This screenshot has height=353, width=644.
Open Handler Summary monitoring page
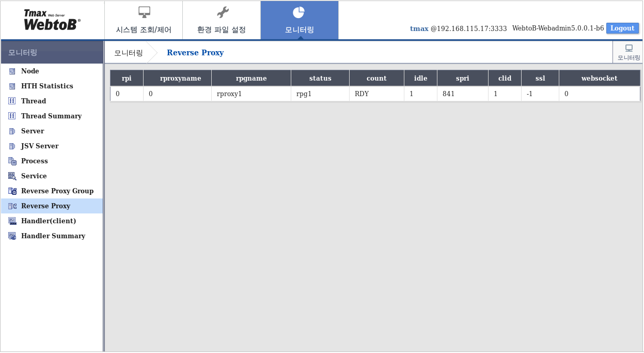(x=53, y=236)
